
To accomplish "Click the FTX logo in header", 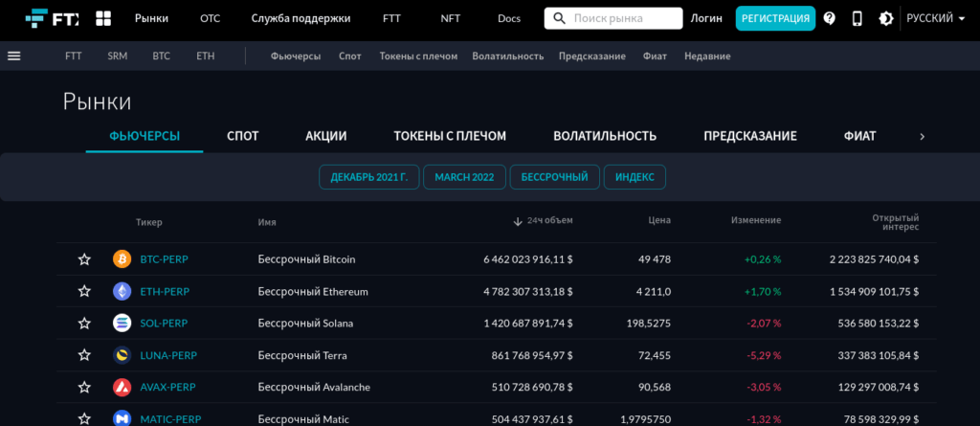I will 52,18.
